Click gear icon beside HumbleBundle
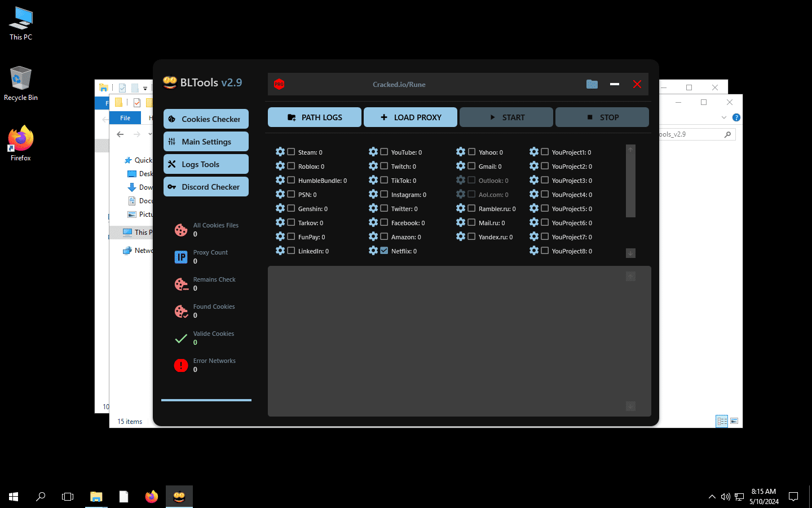 tap(280, 180)
